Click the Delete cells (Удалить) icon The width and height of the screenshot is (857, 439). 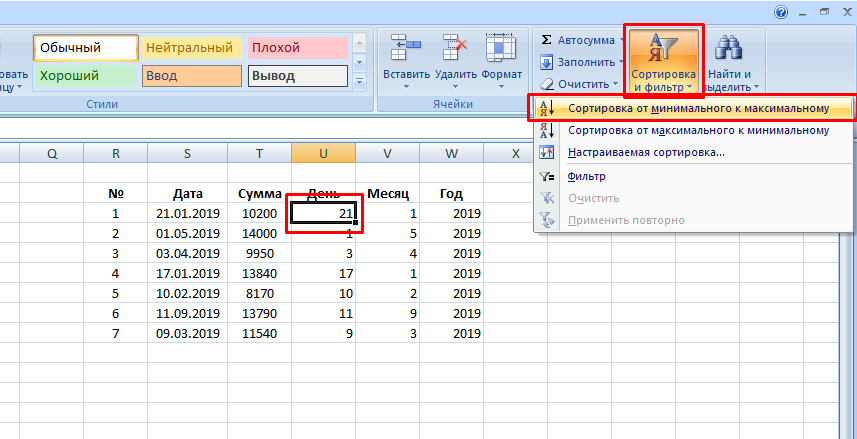tap(456, 49)
